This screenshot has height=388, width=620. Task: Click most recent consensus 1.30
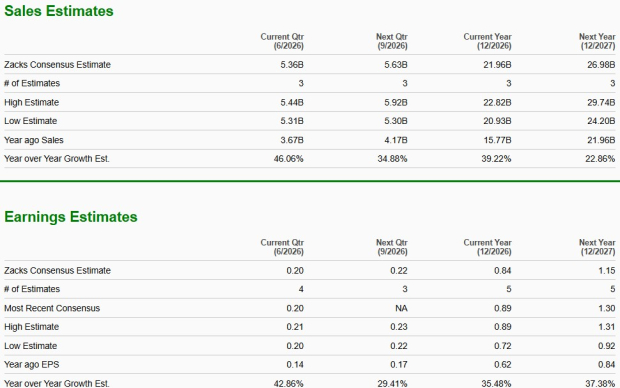pos(607,308)
